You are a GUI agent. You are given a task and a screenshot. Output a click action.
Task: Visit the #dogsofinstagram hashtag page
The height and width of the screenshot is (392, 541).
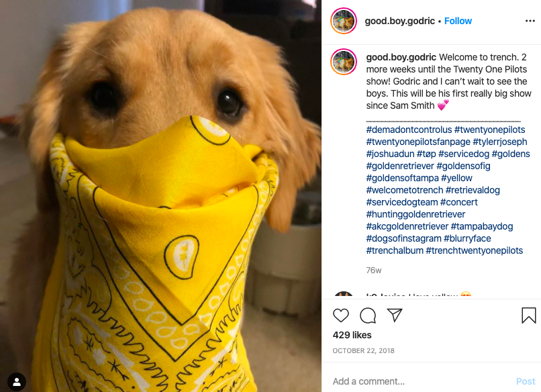(403, 238)
